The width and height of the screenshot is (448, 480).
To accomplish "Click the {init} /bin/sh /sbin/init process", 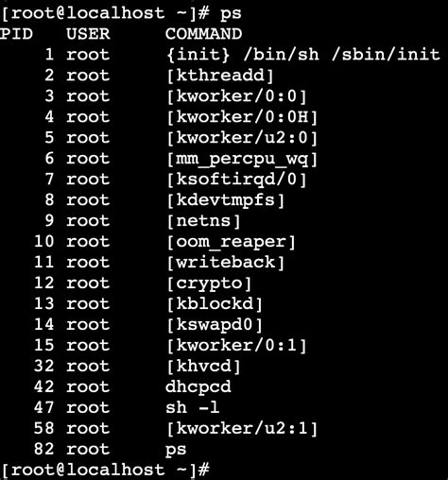I will click(x=302, y=55).
